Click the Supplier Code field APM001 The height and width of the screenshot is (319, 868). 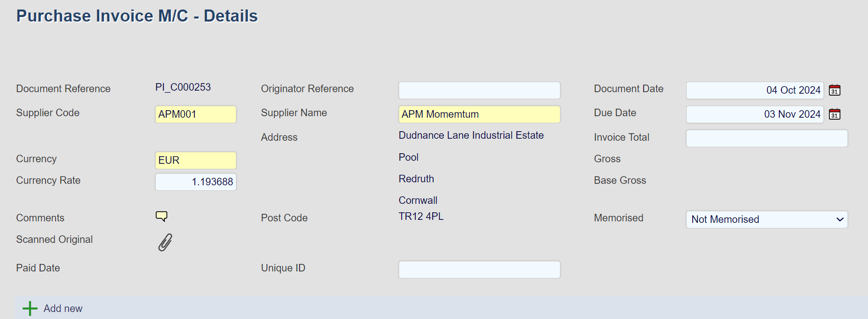pyautogui.click(x=195, y=114)
